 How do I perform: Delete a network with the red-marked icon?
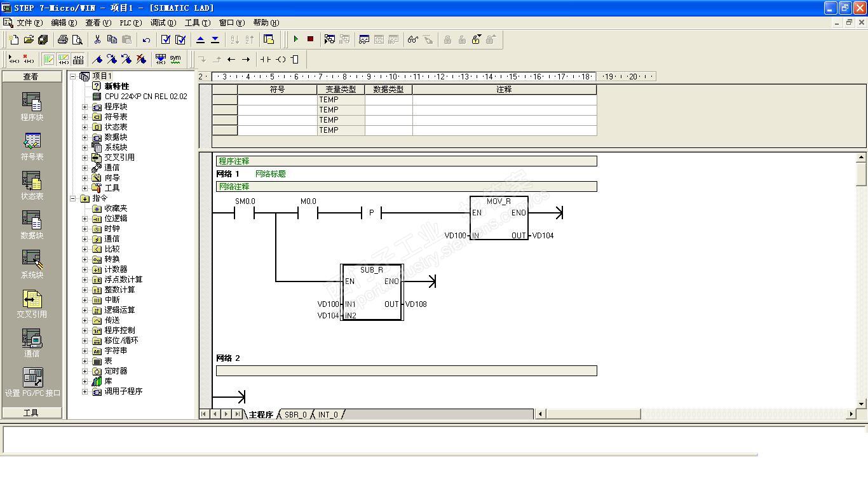point(29,59)
